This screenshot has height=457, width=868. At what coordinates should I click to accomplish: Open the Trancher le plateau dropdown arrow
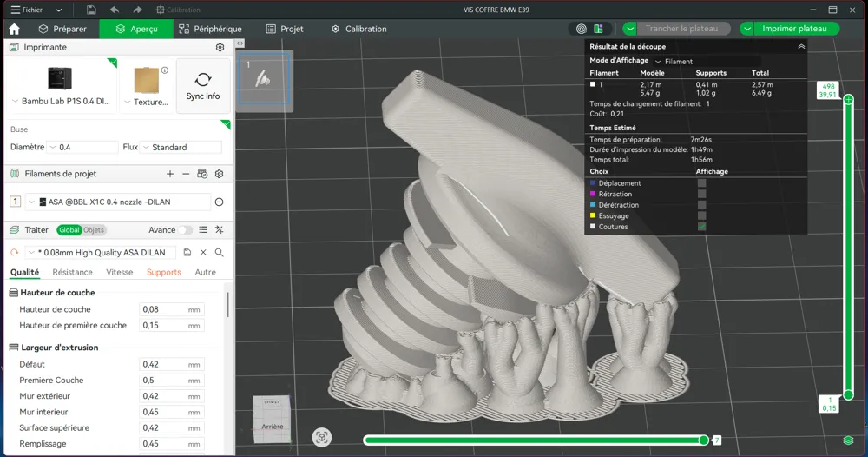[630, 29]
